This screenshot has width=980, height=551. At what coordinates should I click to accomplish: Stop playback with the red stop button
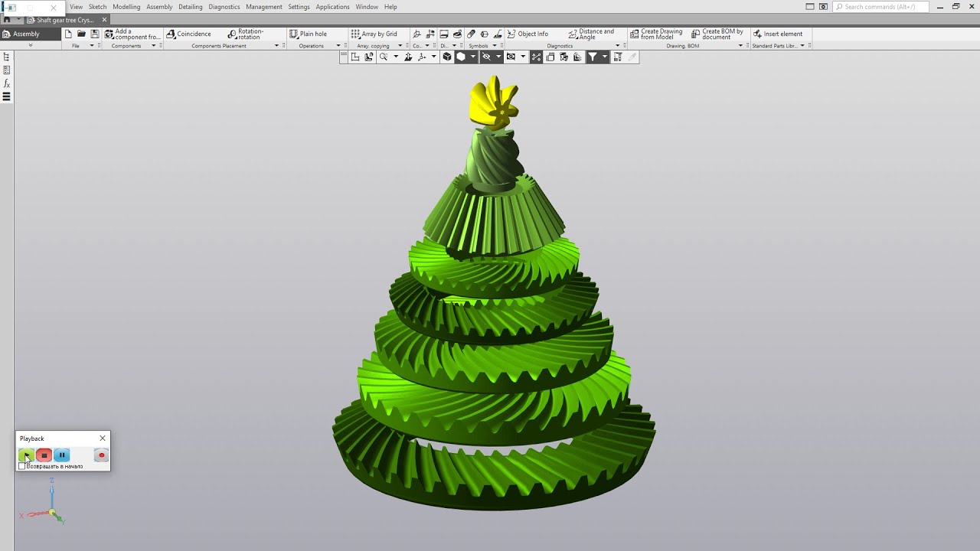pos(44,455)
